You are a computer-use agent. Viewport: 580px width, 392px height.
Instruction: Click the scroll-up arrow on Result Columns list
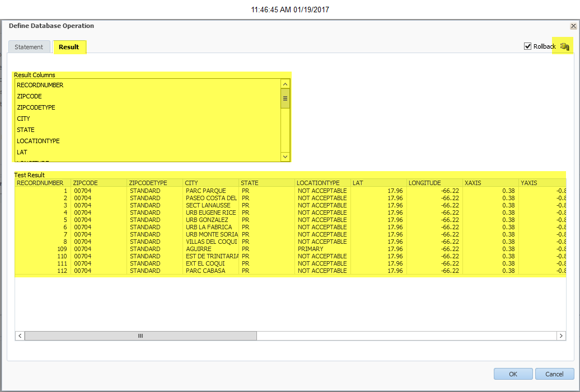285,83
